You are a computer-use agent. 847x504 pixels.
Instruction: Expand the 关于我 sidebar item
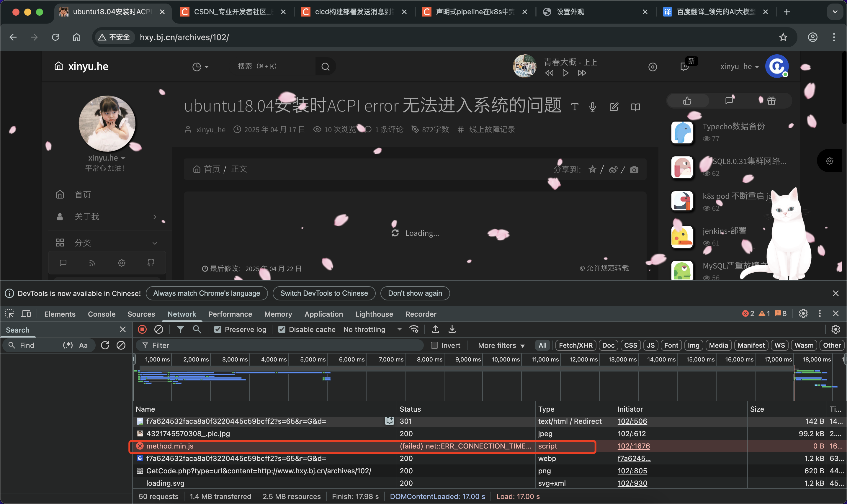tap(106, 216)
